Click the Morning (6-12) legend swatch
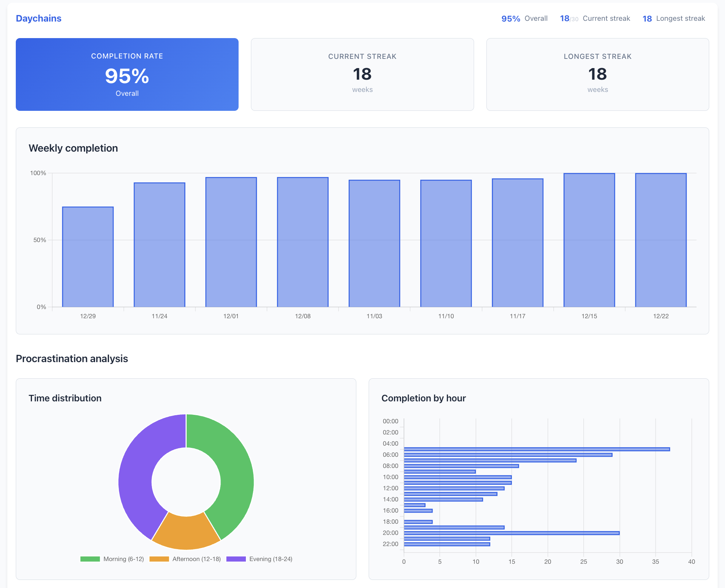Screen dimensions: 725x588 (x=89, y=559)
